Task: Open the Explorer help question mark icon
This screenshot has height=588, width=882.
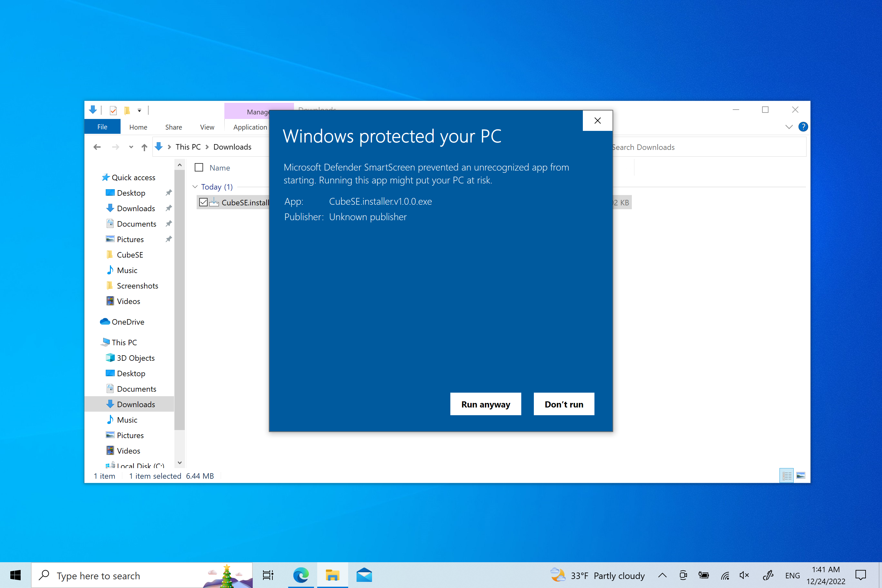Action: pyautogui.click(x=803, y=127)
